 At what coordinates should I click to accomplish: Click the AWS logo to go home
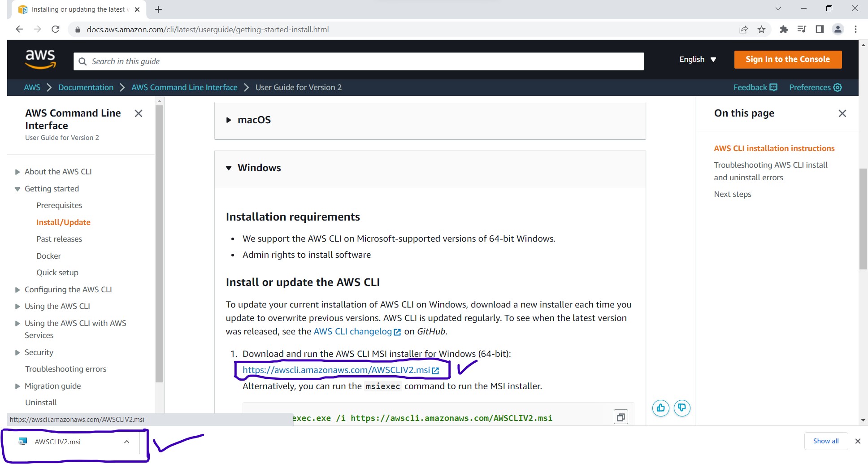coord(41,59)
